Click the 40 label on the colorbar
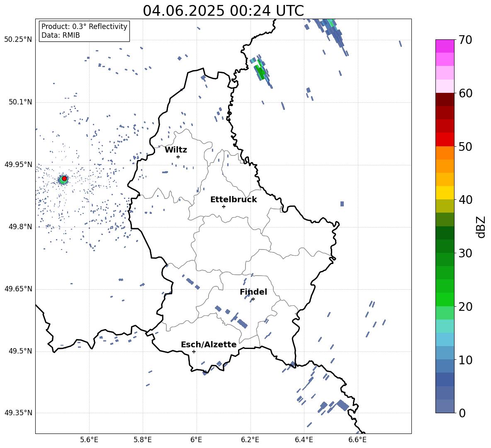 (x=465, y=200)
